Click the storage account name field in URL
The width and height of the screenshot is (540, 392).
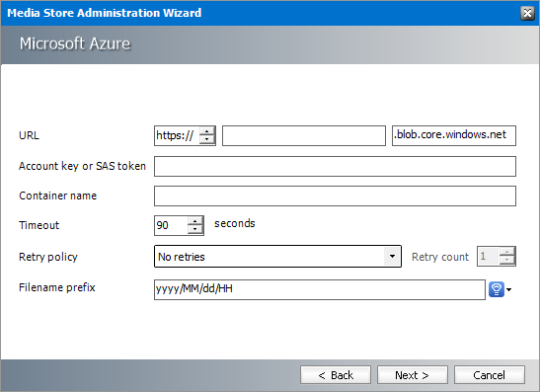304,135
